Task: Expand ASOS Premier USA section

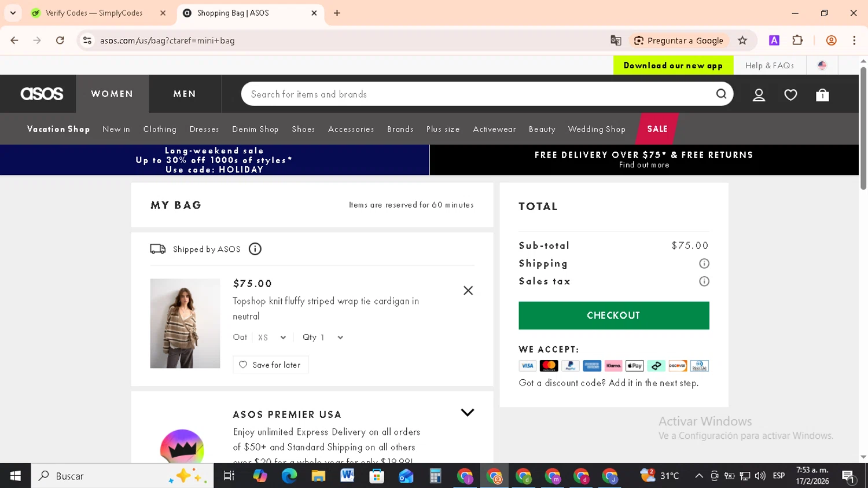Action: [x=468, y=413]
